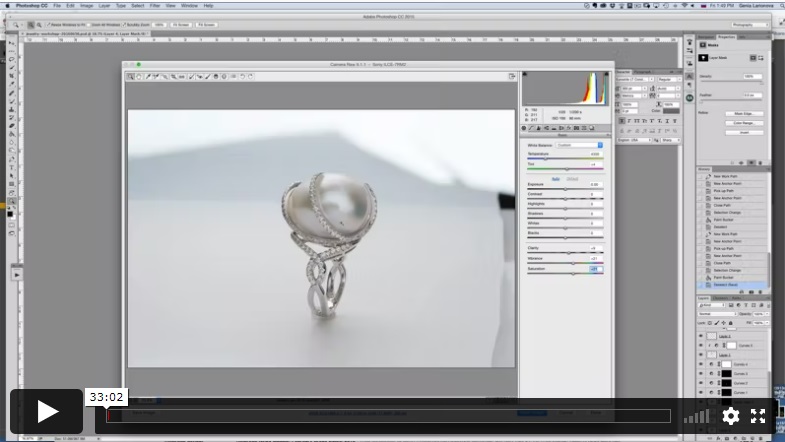Select the Type tool in Photoshop toolbox

[x=12, y=168]
